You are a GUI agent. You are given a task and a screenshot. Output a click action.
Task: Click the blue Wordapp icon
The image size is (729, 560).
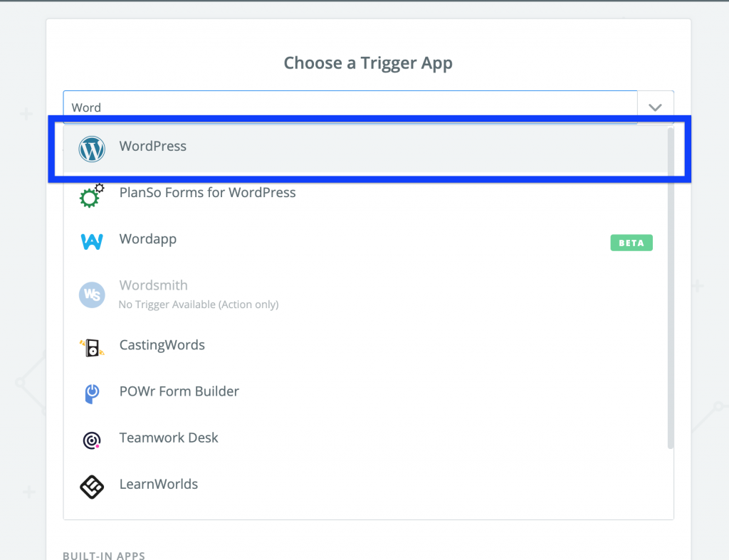click(x=91, y=242)
